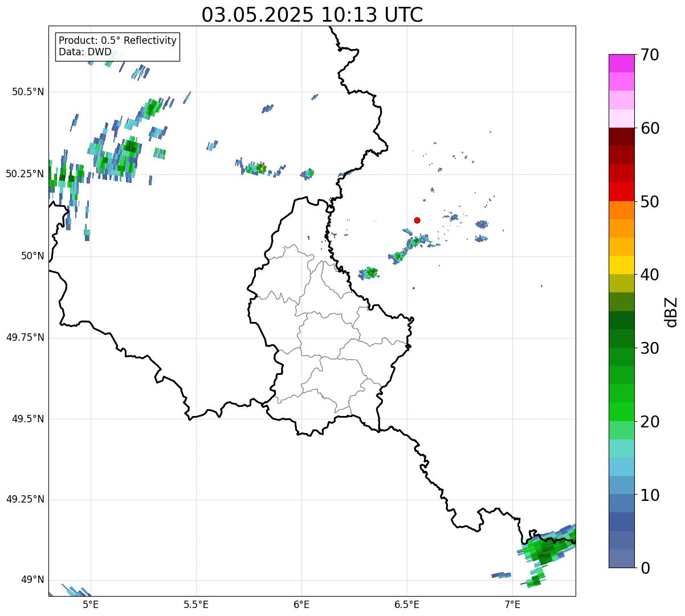Click the 50.5°N latitude label
Image resolution: width=685 pixels, height=616 pixels.
(x=28, y=92)
